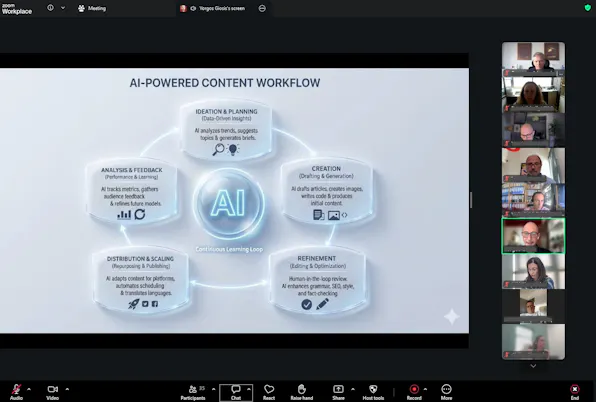Click the End meeting button
Image resolution: width=596 pixels, height=402 pixels.
point(575,392)
